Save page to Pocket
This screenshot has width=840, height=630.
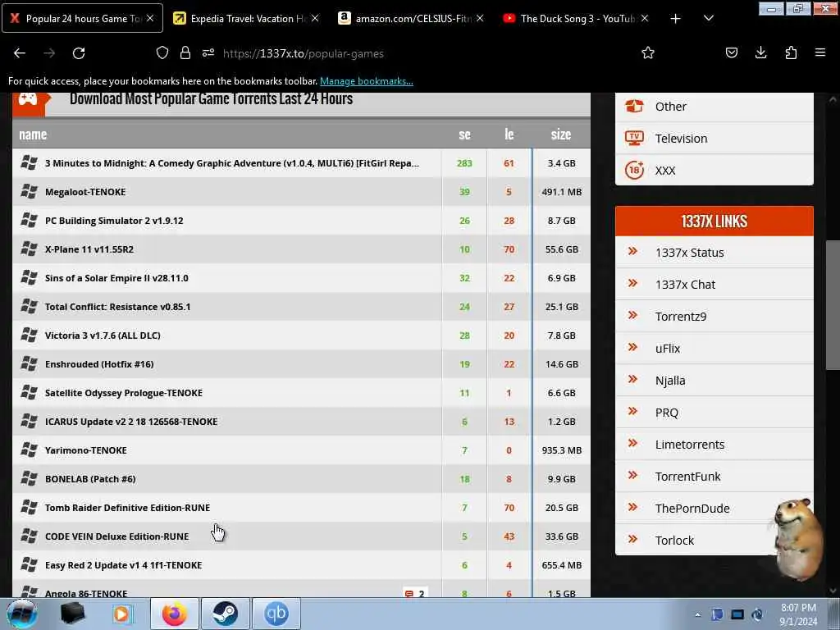(x=731, y=53)
